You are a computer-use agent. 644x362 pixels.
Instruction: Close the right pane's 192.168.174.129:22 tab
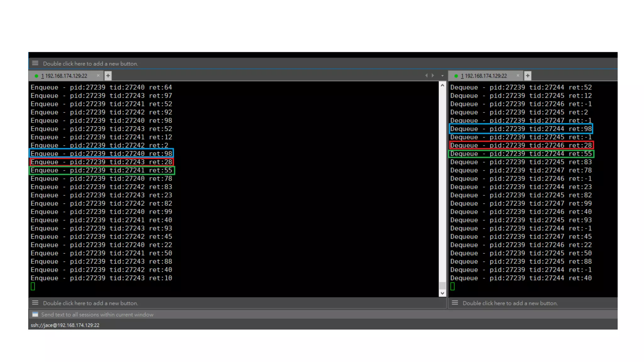tap(518, 76)
